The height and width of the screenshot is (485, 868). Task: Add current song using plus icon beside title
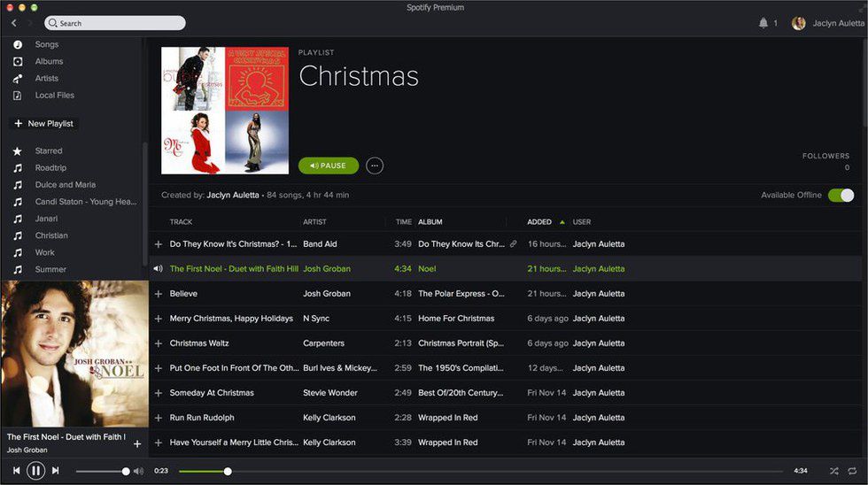pyautogui.click(x=137, y=443)
